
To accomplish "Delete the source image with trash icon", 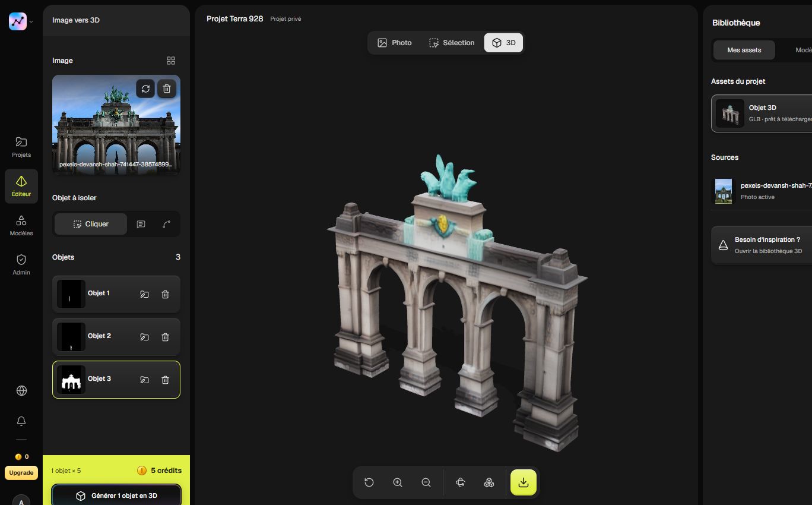I will point(167,89).
